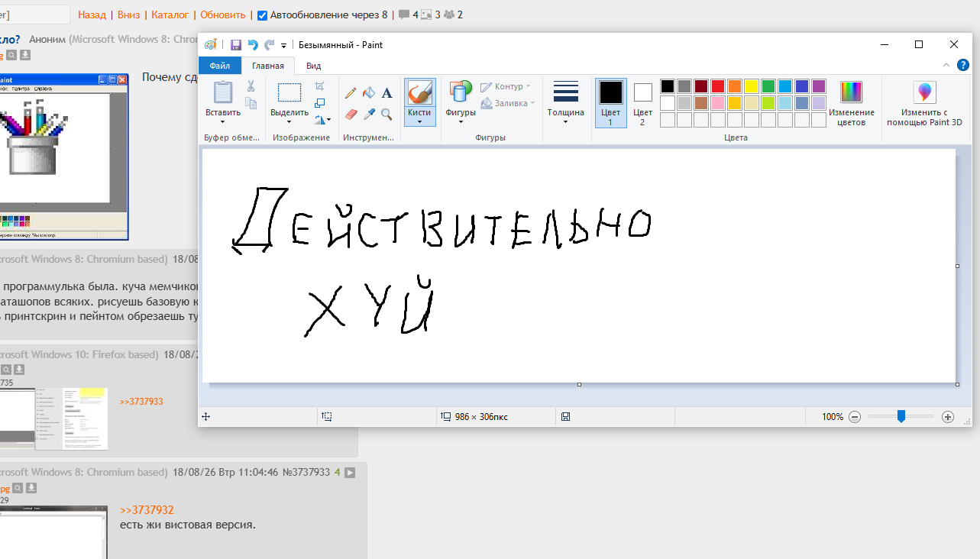The image size is (980, 559).
Task: Open Customize Quick Access Toolbar dropdown
Action: coord(283,46)
